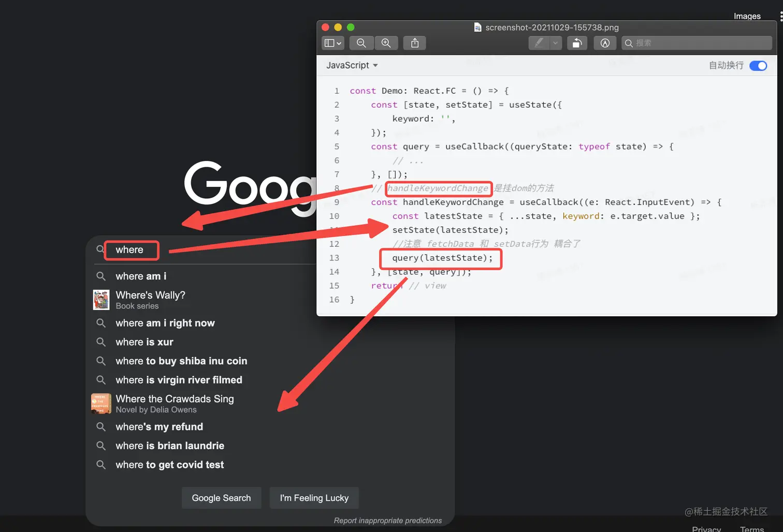
Task: Open the Terms footer link
Action: coord(752,529)
